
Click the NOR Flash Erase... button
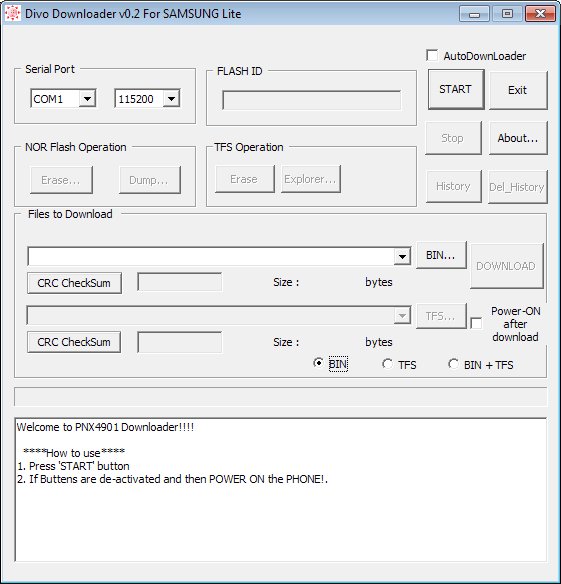[x=61, y=180]
